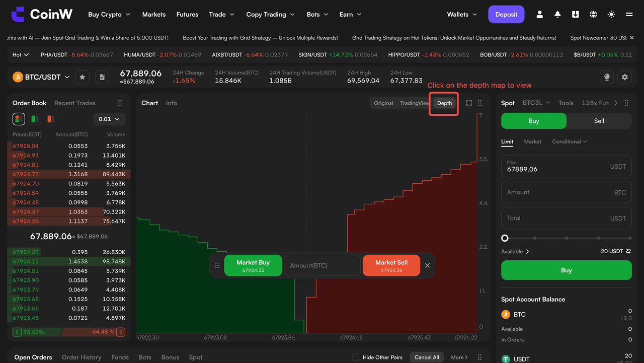Expand the Earn menu
The height and width of the screenshot is (363, 644).
coord(350,15)
